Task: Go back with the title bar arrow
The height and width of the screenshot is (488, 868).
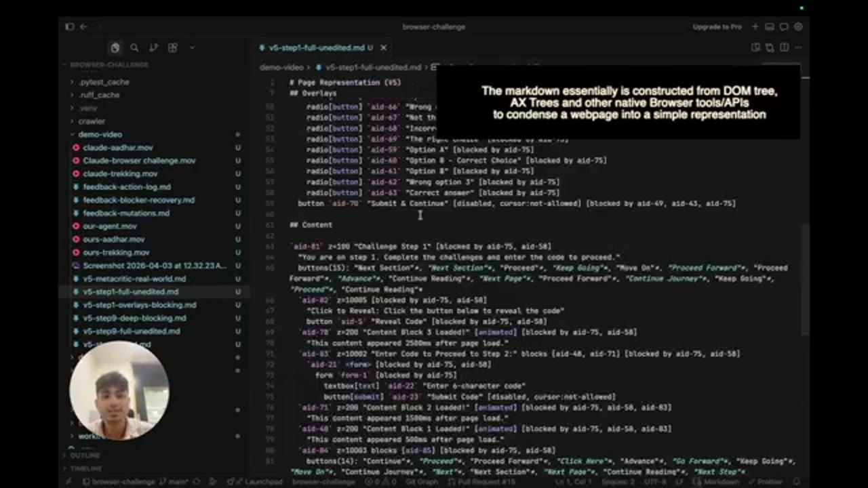Action: click(83, 27)
